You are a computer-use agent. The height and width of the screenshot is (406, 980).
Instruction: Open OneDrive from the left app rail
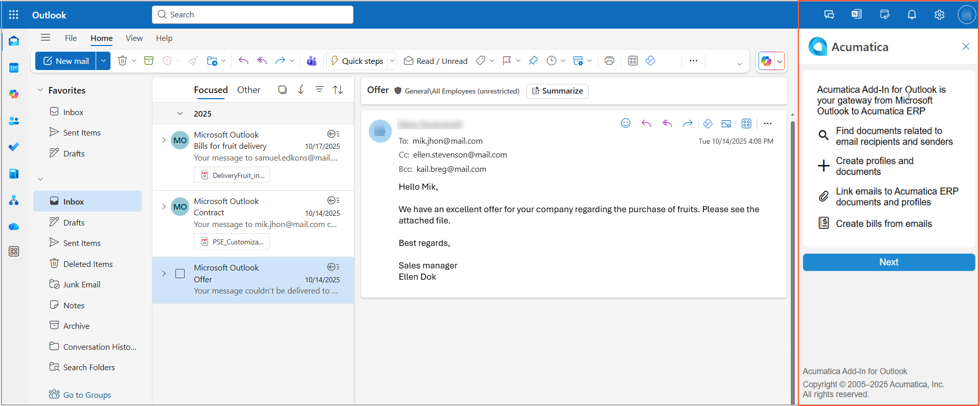(x=14, y=227)
